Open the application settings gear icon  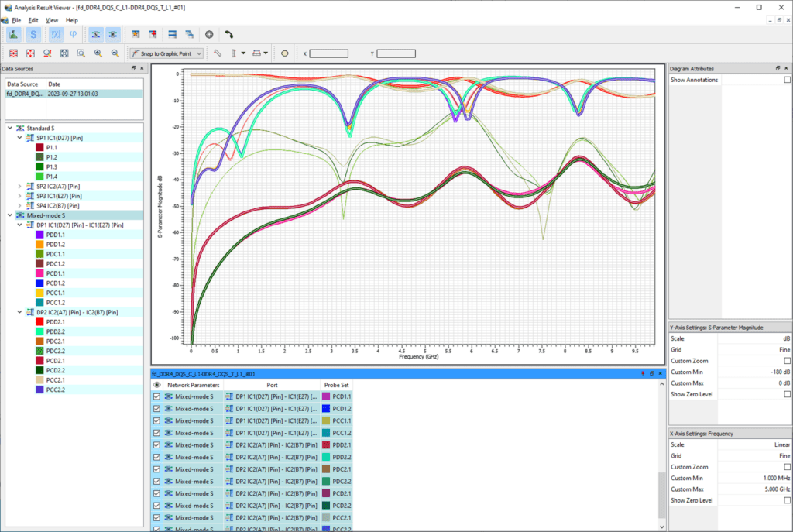[x=209, y=34]
